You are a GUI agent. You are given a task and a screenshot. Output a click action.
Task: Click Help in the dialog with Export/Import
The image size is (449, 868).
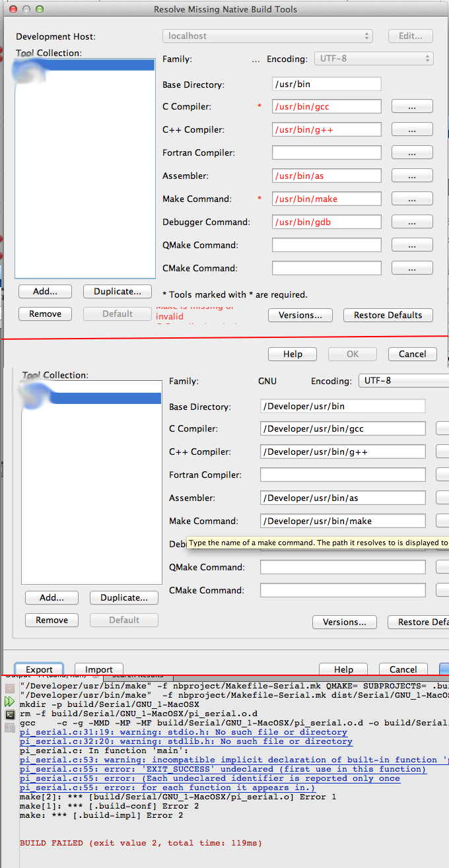pyautogui.click(x=343, y=669)
